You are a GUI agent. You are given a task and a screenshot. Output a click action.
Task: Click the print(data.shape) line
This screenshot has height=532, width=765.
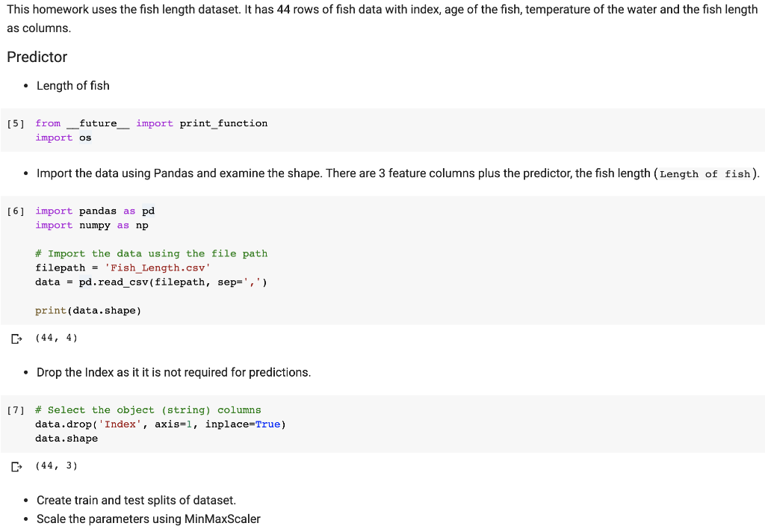[87, 310]
